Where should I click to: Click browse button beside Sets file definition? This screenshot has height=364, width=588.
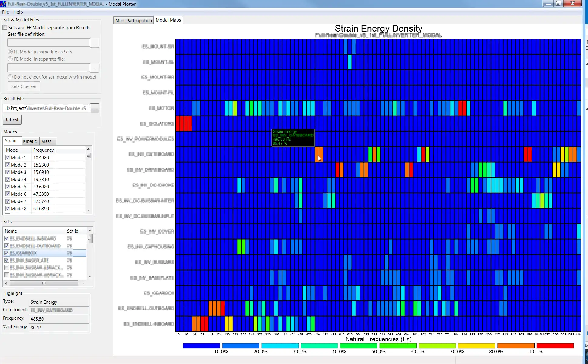(95, 43)
